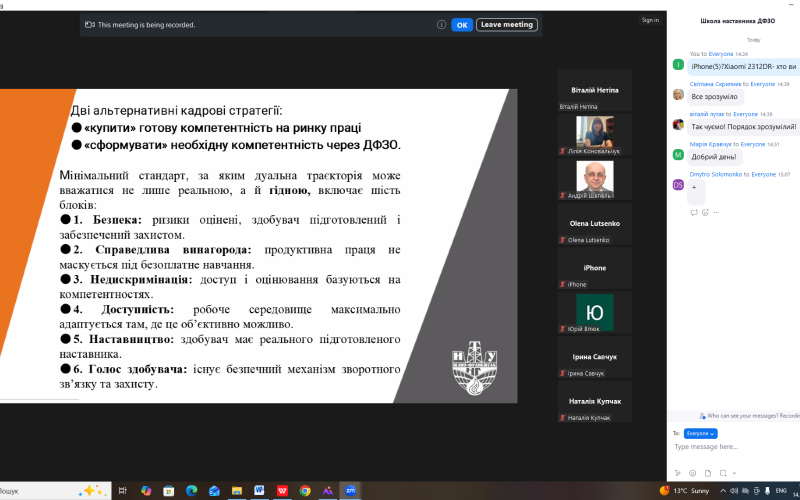Open File Explorer from the taskbar
Image resolution: width=800 pixels, height=500 pixels.
(237, 491)
